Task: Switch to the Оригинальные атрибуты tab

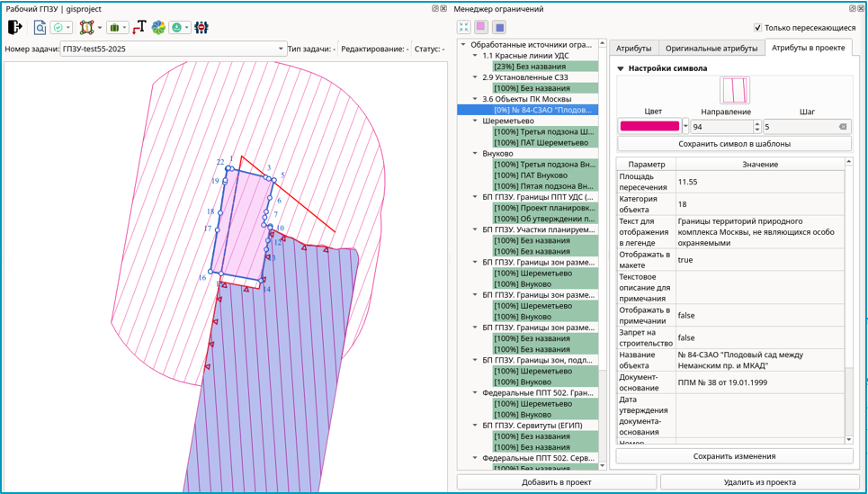Action: [711, 49]
